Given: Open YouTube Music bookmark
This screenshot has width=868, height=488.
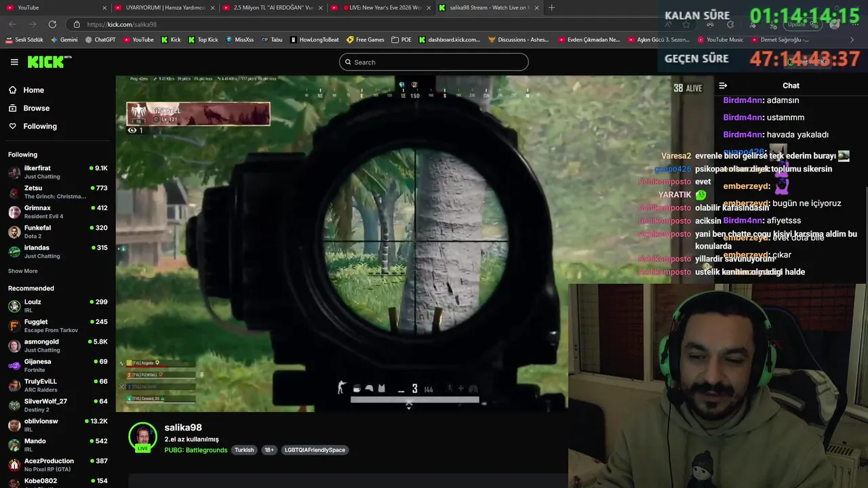Looking at the screenshot, I should coord(720,40).
